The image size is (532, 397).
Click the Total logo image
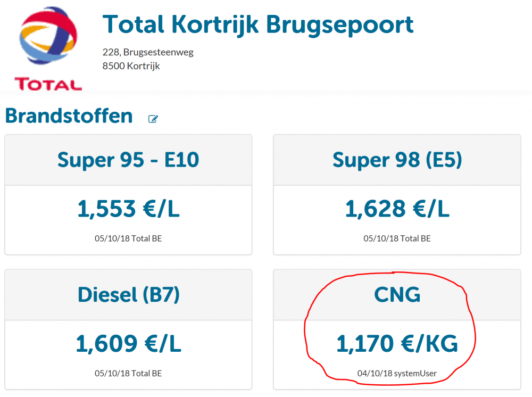(48, 48)
